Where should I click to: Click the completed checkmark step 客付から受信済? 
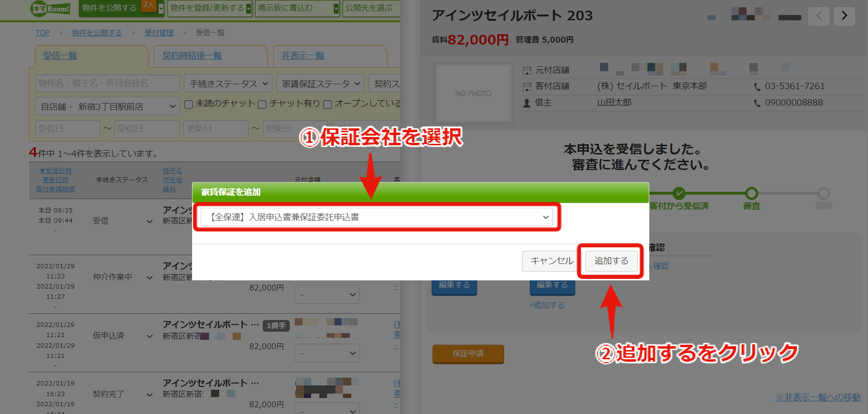[x=679, y=193]
